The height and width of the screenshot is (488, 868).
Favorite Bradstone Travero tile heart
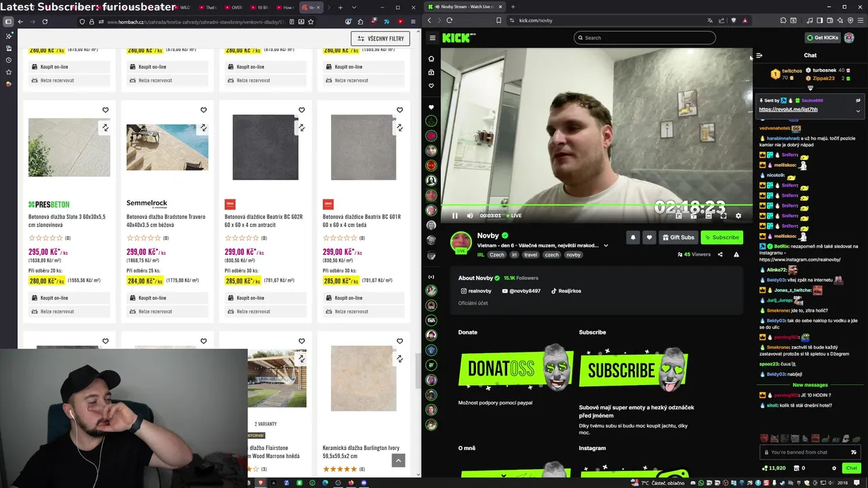[203, 110]
